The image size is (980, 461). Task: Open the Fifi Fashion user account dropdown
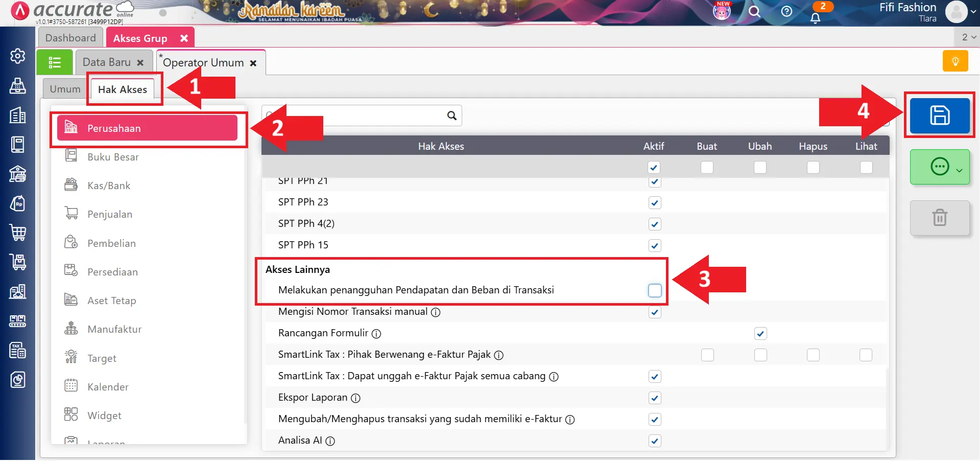click(x=960, y=12)
